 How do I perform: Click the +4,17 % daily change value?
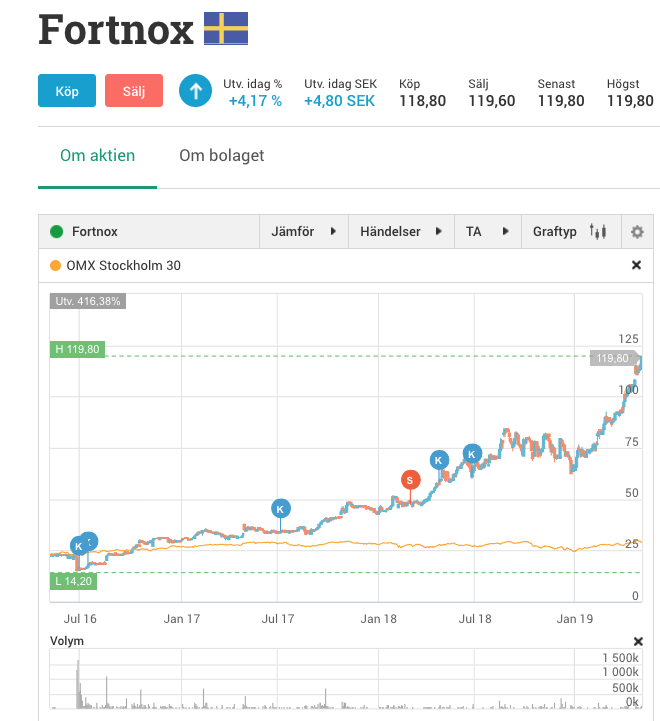pos(255,101)
